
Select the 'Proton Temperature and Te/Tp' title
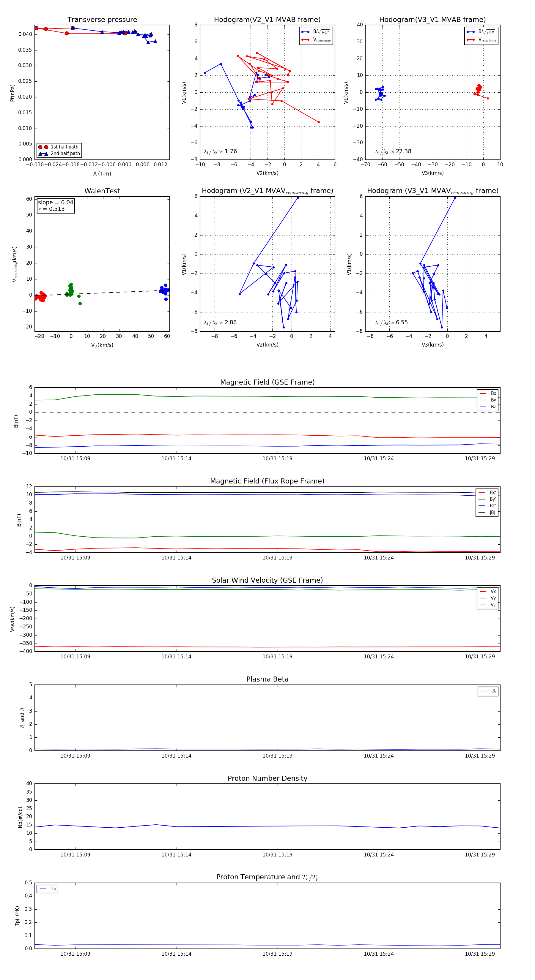pyautogui.click(x=267, y=877)
